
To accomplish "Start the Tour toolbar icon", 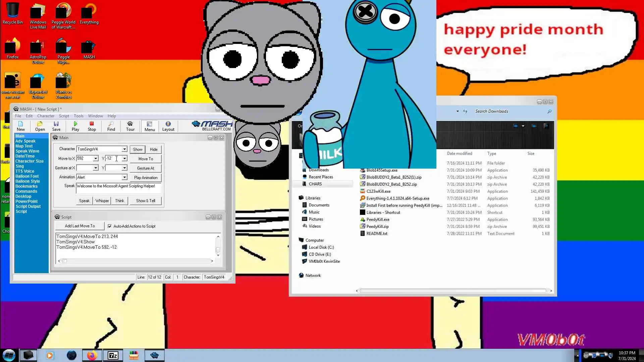I will [x=130, y=126].
